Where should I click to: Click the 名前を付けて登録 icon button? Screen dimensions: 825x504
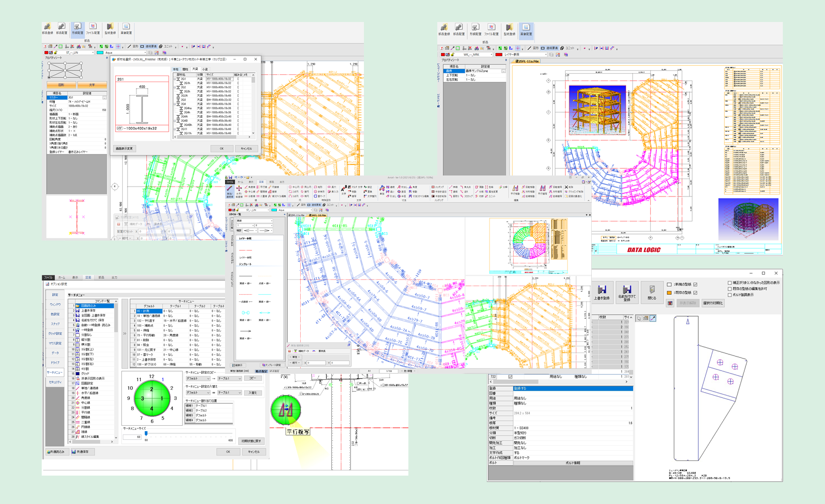627,292
